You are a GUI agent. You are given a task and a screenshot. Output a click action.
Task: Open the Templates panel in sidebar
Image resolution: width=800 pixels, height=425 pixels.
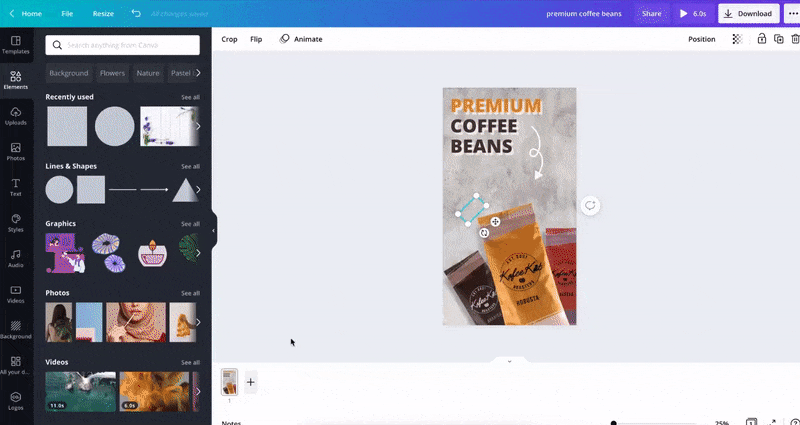click(x=16, y=44)
